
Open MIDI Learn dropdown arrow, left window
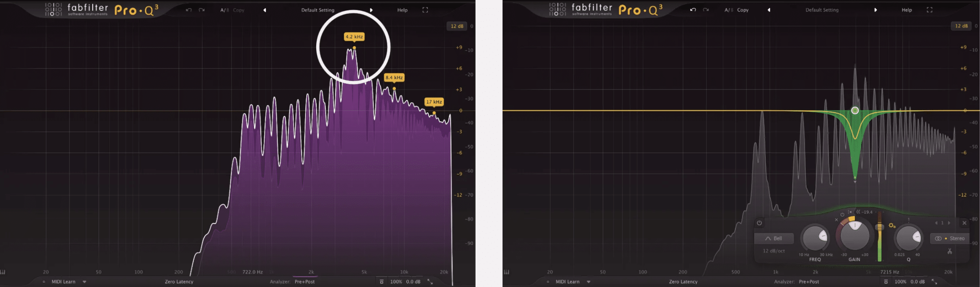click(85, 282)
